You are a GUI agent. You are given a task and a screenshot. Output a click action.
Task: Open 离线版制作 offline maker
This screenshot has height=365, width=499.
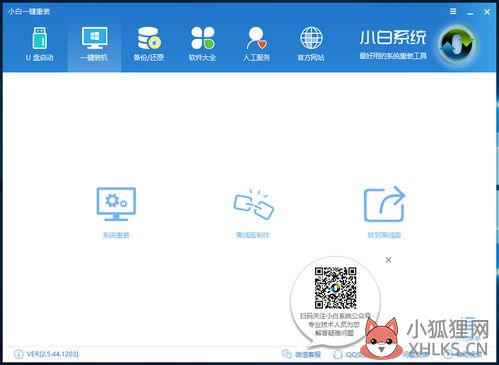click(x=253, y=212)
